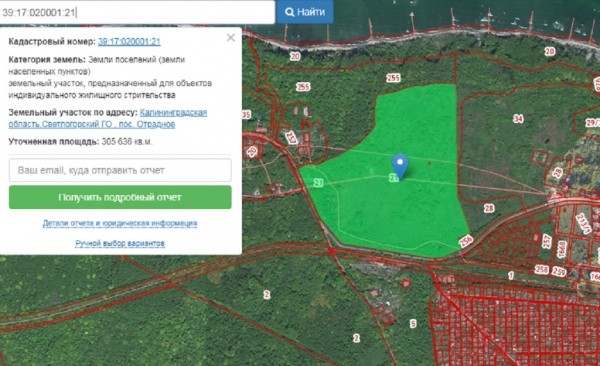Open Ручной выбор вариантов link
Image resolution: width=600 pixels, height=366 pixels.
(x=120, y=243)
